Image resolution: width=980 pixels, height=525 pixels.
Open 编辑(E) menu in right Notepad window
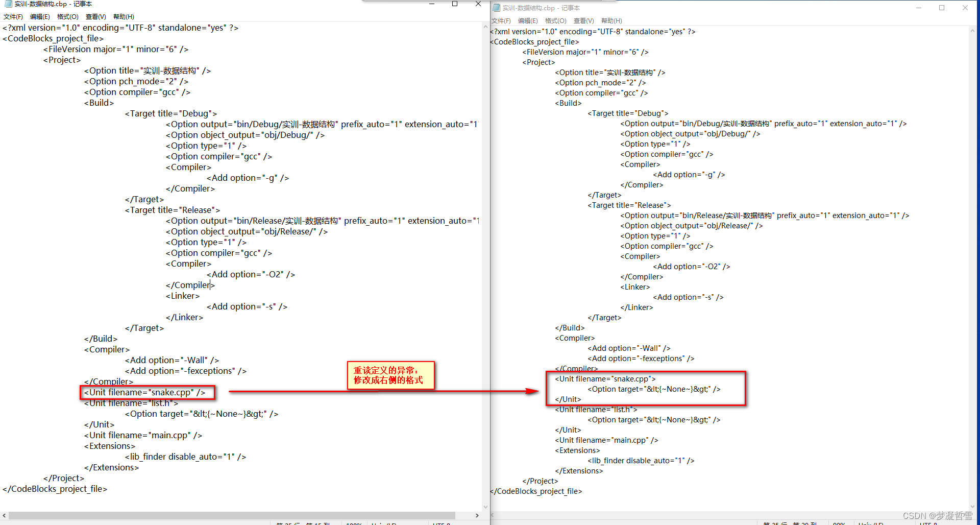tap(528, 21)
